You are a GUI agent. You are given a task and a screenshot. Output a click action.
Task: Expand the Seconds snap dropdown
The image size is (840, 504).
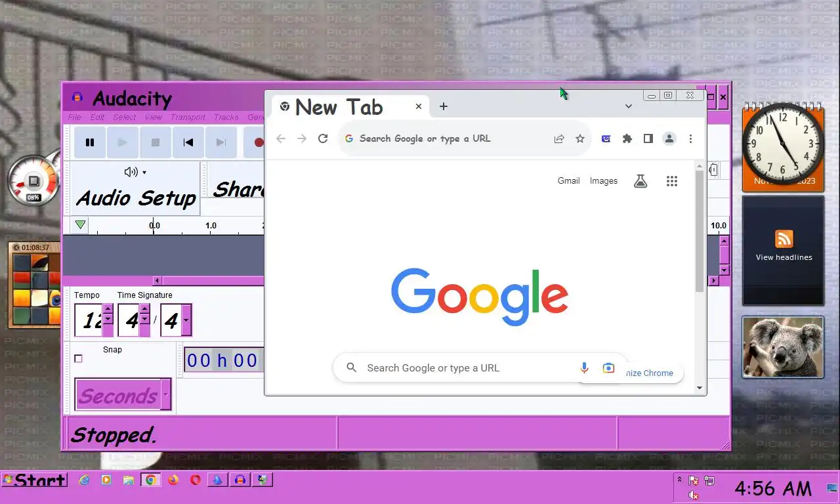(x=165, y=396)
